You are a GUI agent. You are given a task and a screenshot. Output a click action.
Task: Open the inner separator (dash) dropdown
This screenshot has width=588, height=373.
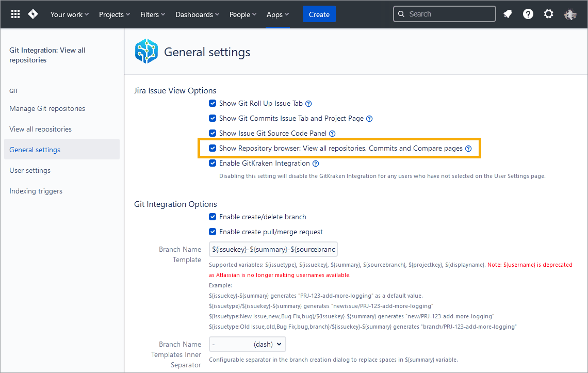click(x=247, y=344)
